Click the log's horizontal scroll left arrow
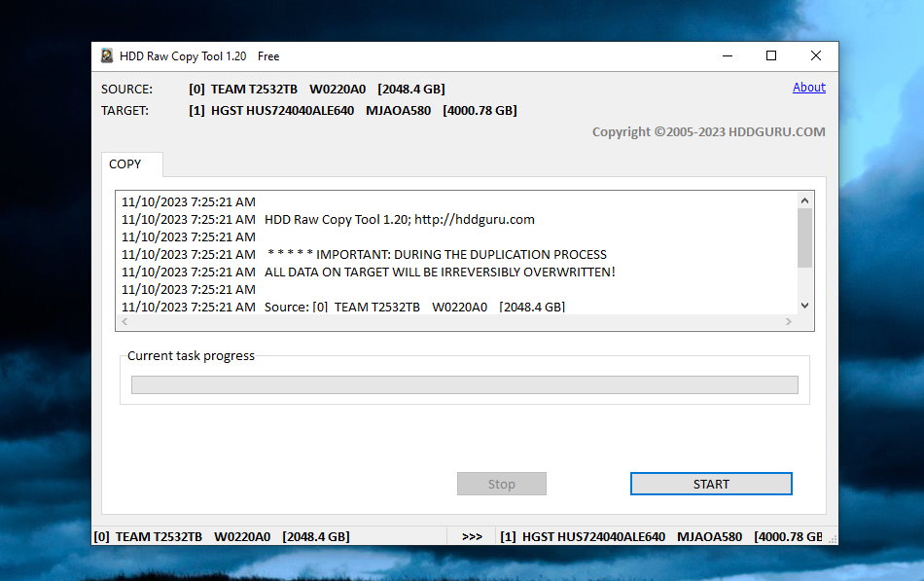 tap(124, 321)
